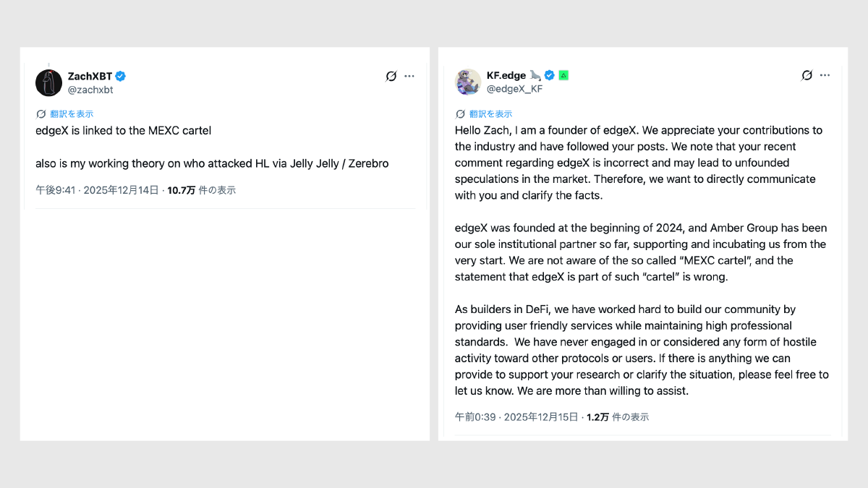Click the green affiliate badge beside KF.edge

563,75
